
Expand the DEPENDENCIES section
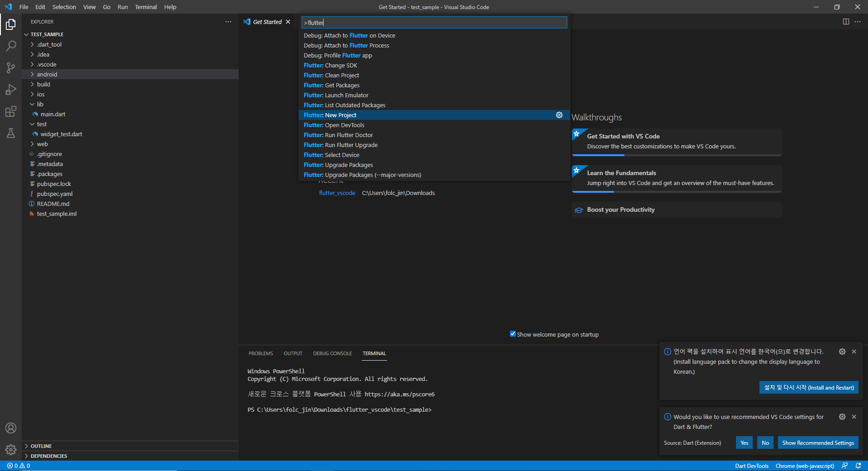(130, 456)
